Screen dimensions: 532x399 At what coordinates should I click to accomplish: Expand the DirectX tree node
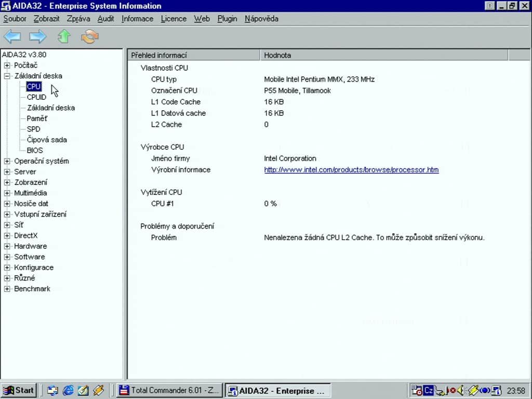point(7,235)
